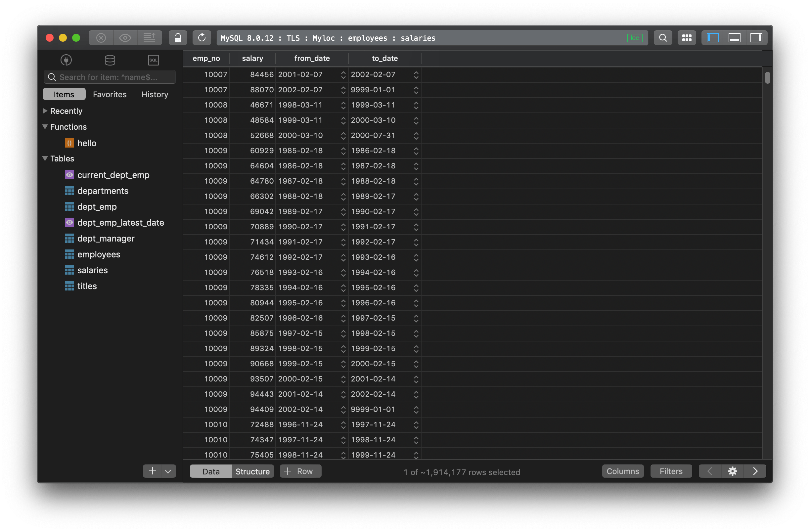This screenshot has height=532, width=810.
Task: Click the connection plug icon in sidebar
Action: (66, 60)
